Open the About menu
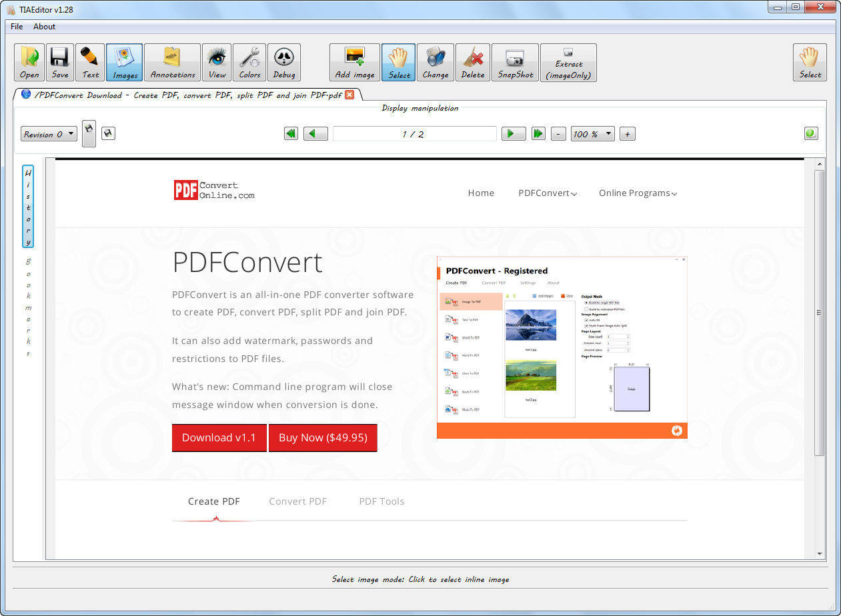The height and width of the screenshot is (616, 841). (x=45, y=27)
